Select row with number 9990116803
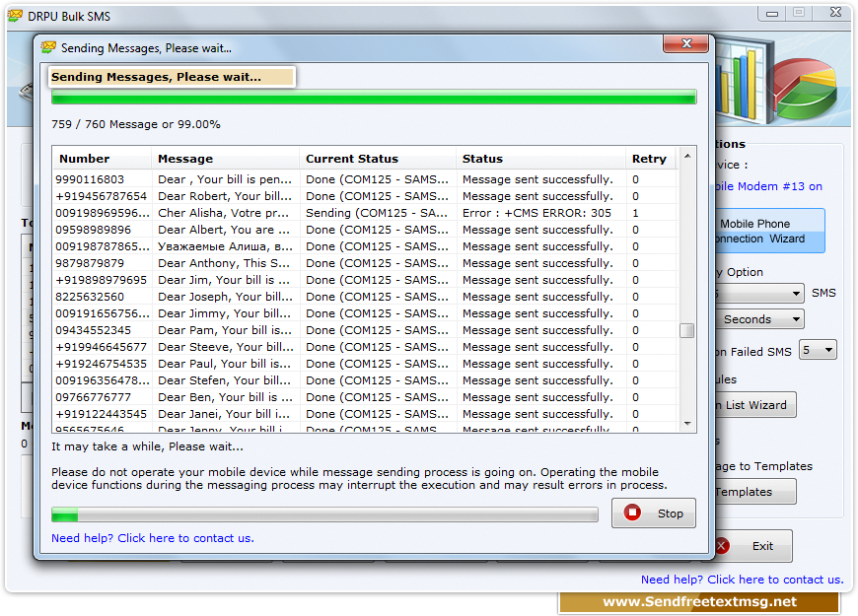Image resolution: width=858 pixels, height=616 pixels. pos(366,179)
